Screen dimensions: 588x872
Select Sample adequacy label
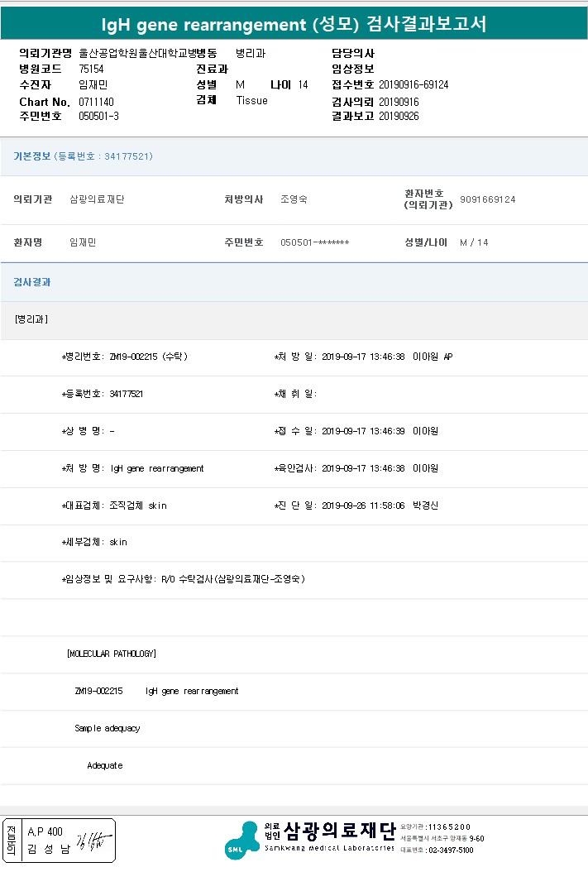pyautogui.click(x=108, y=728)
